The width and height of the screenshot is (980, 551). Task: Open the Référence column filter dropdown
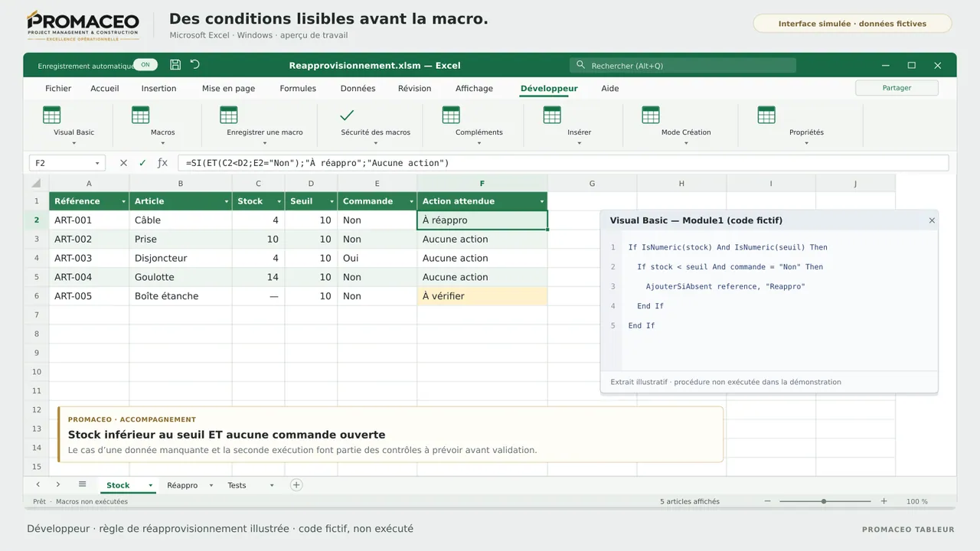tap(124, 201)
